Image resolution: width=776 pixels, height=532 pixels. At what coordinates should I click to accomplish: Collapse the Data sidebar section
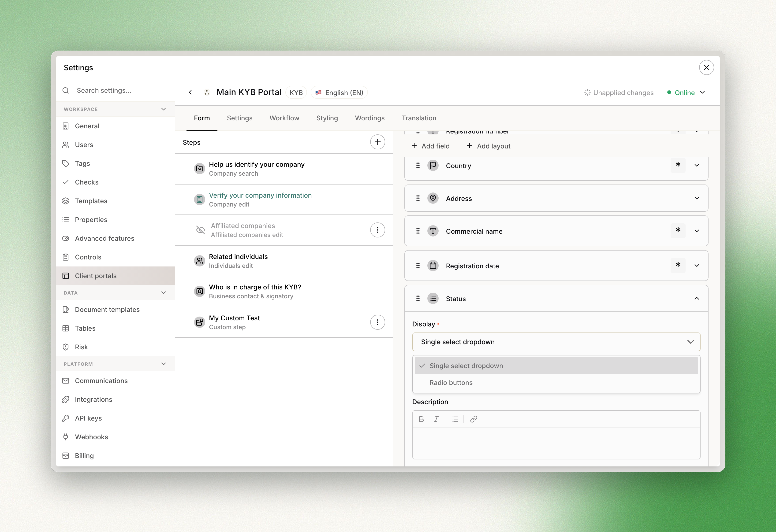(x=163, y=293)
